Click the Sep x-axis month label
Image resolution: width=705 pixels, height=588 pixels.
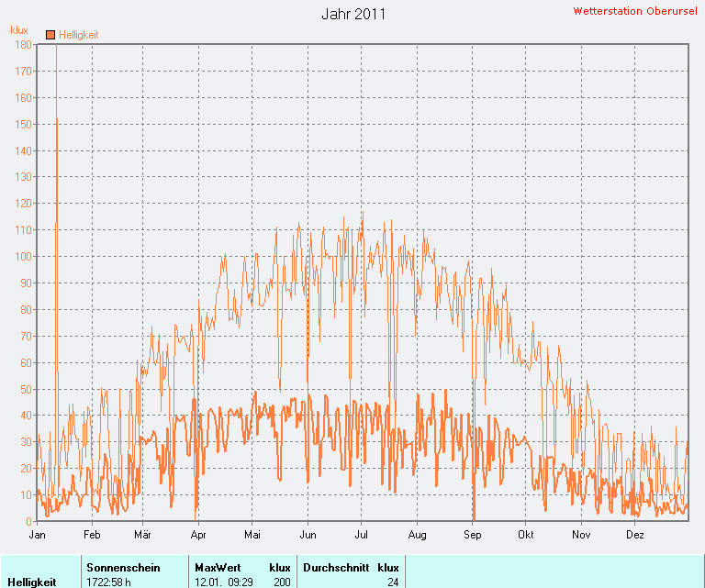[x=473, y=535]
